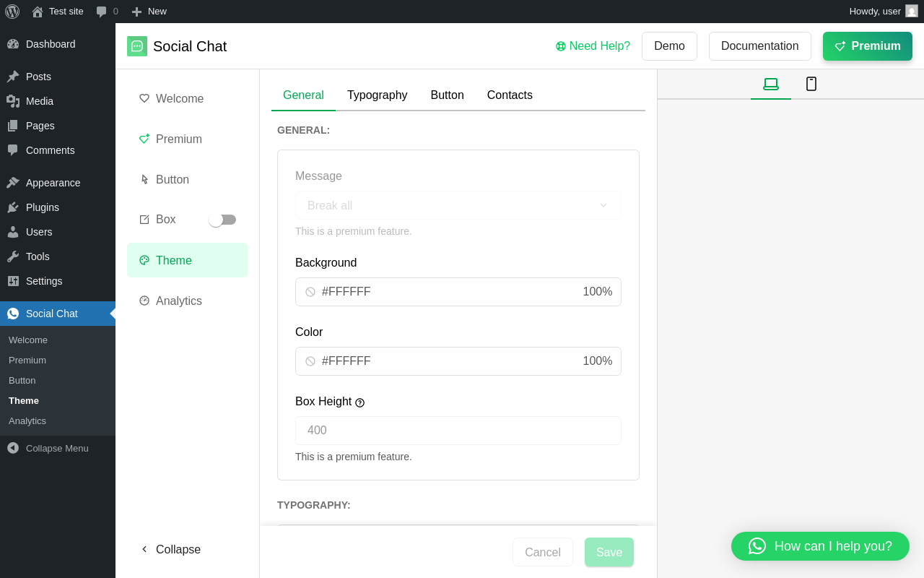Open the Message 'Break all' dropdown
Viewport: 924px width, 578px height.
point(458,205)
